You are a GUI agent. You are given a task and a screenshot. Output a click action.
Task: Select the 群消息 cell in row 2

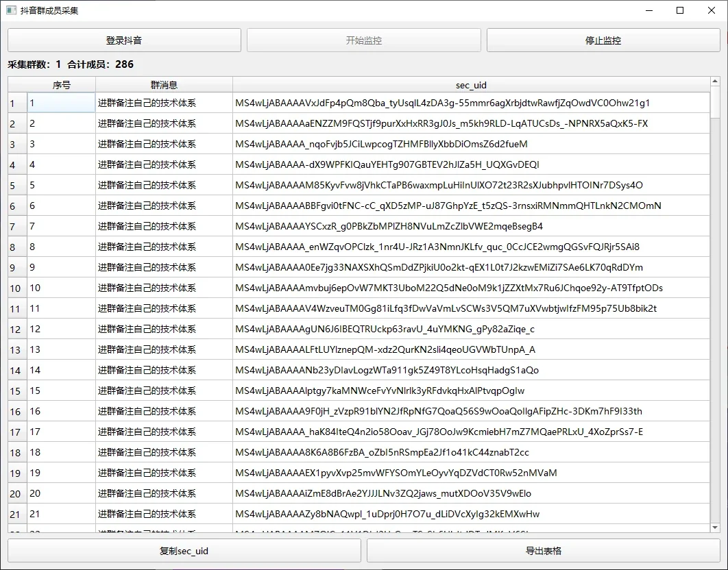(x=164, y=123)
